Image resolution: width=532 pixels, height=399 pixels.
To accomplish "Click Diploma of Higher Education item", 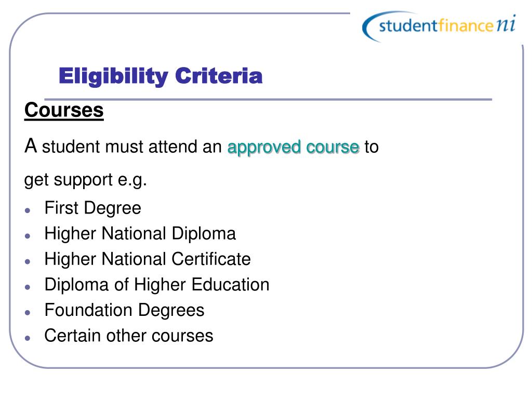I will click(157, 284).
